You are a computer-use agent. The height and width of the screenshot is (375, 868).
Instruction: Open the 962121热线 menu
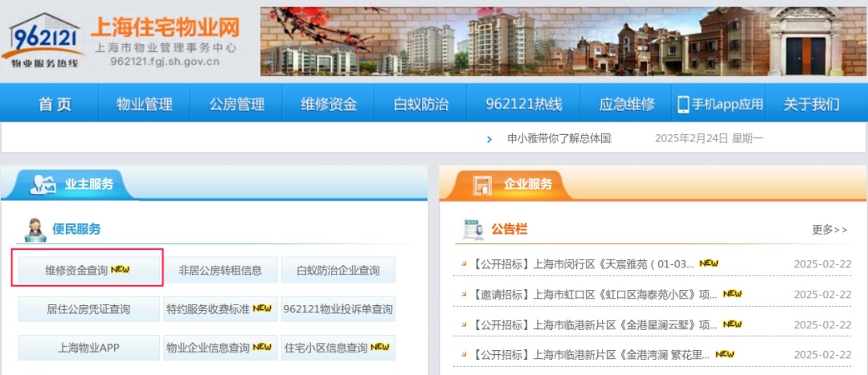pos(524,104)
